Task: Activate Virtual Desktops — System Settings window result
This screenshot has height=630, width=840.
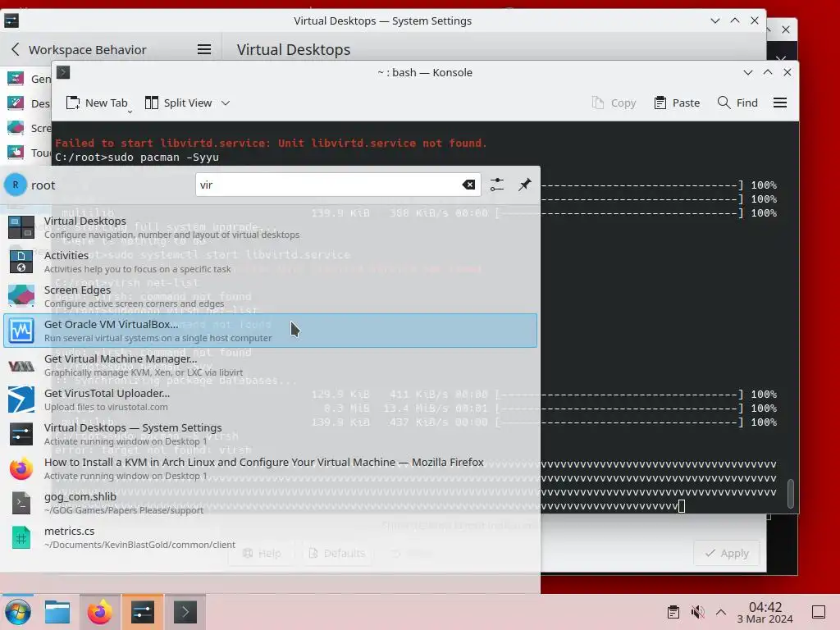Action: 270,434
